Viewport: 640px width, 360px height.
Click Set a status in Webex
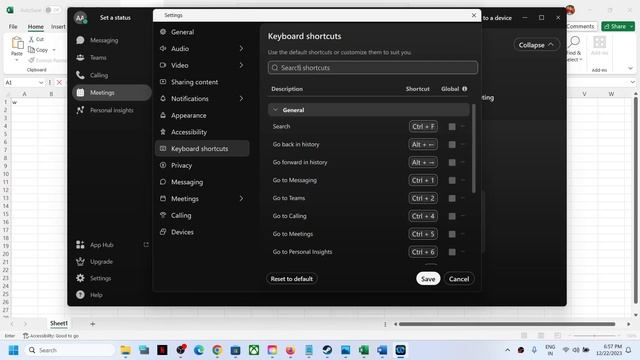click(116, 18)
